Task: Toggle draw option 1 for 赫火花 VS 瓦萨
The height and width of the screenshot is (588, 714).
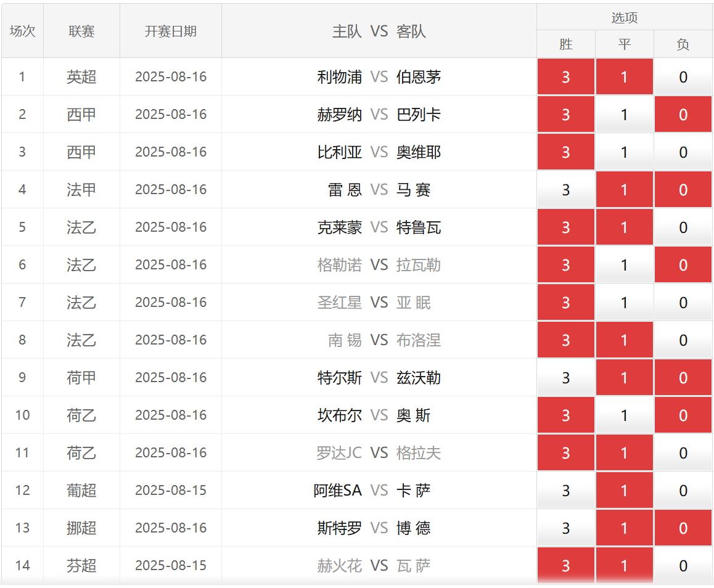Action: 625,566
